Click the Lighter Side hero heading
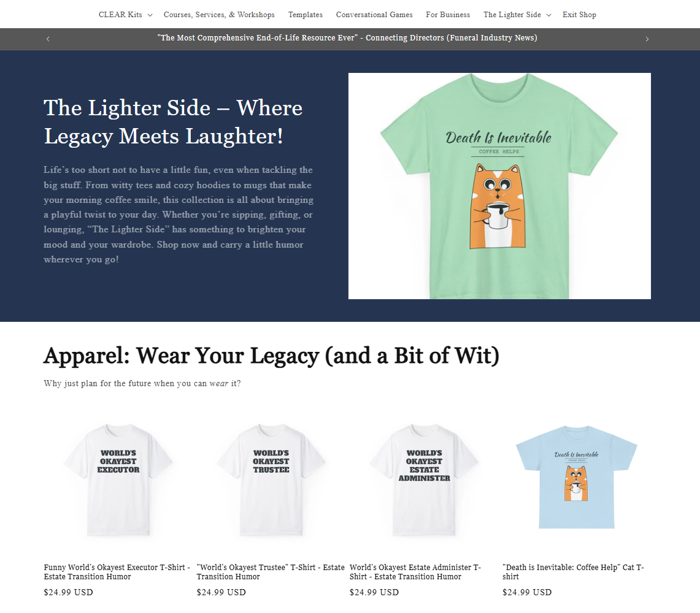This screenshot has width=700, height=613. [173, 122]
